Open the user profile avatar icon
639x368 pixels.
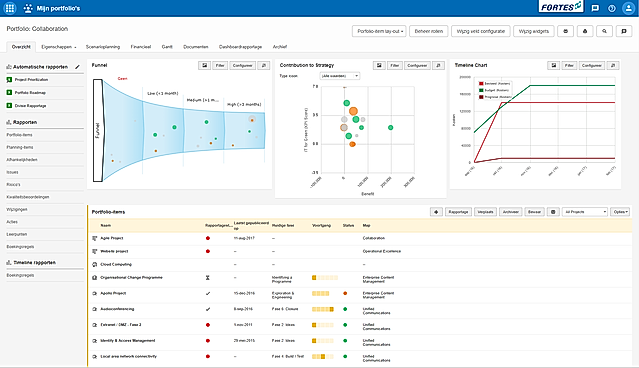coord(628,8)
